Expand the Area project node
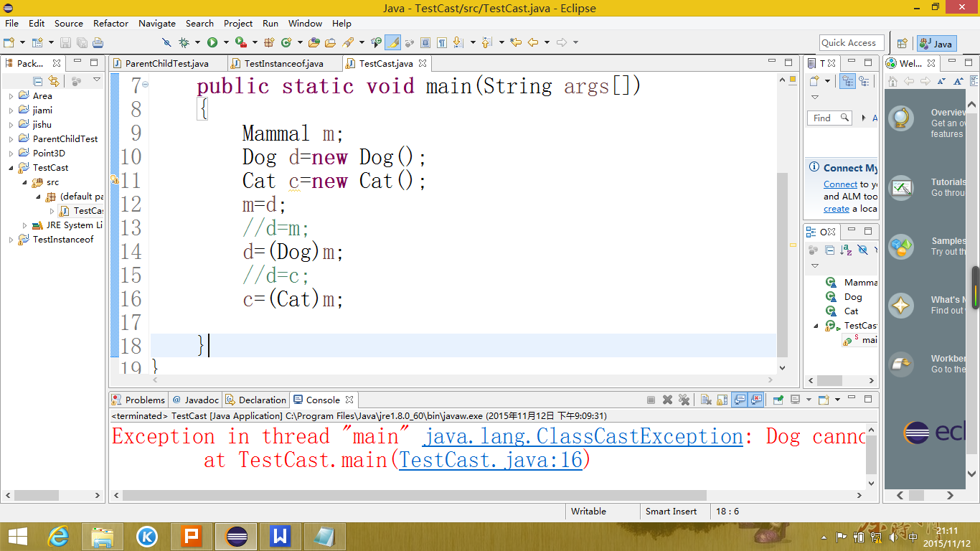 point(11,95)
